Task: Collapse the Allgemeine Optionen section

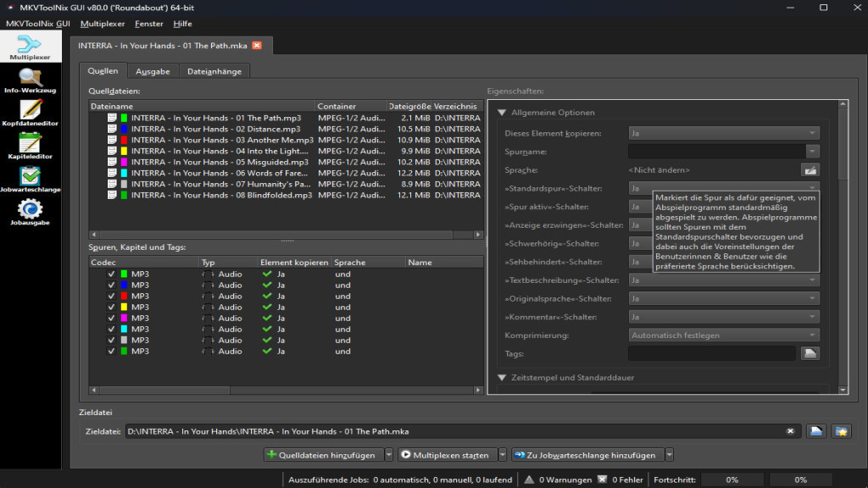Action: coord(502,113)
